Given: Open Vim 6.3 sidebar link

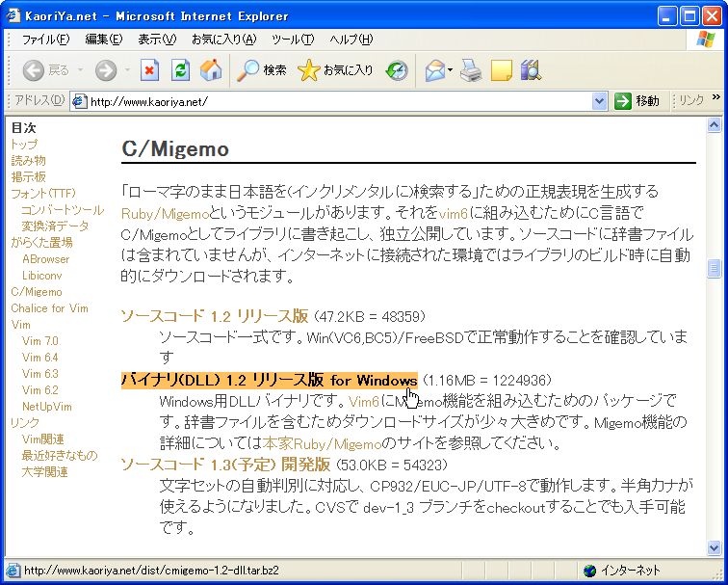Looking at the screenshot, I should 39,374.
